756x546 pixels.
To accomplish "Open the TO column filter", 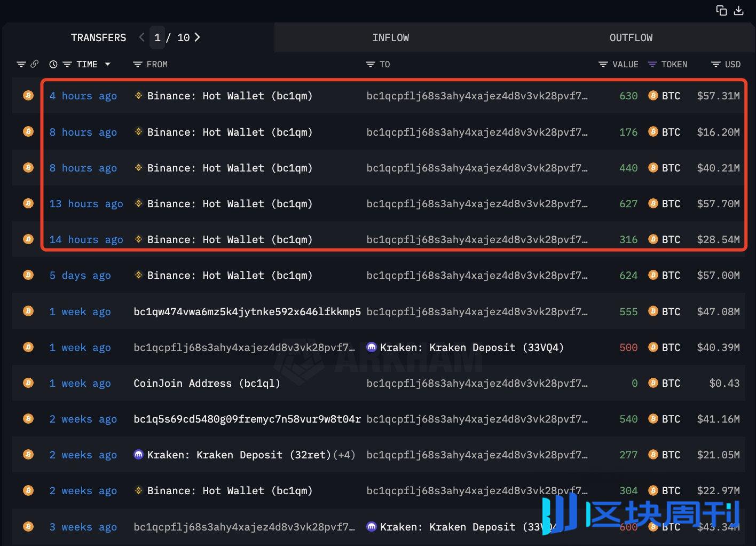I will [x=371, y=65].
